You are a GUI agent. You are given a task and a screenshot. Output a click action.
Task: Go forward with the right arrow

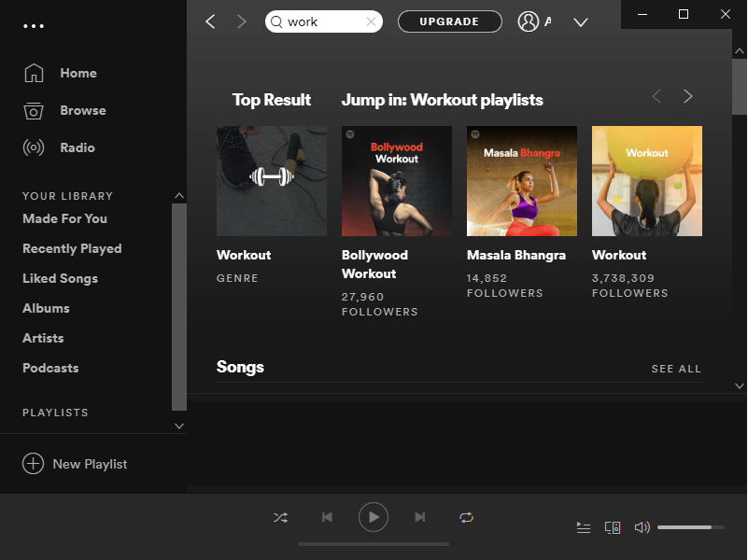click(242, 21)
